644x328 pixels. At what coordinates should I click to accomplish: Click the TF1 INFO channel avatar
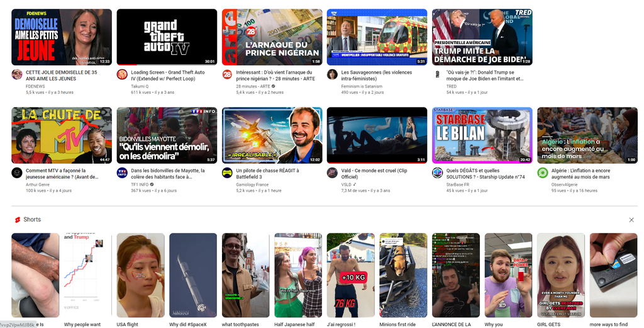point(122,172)
